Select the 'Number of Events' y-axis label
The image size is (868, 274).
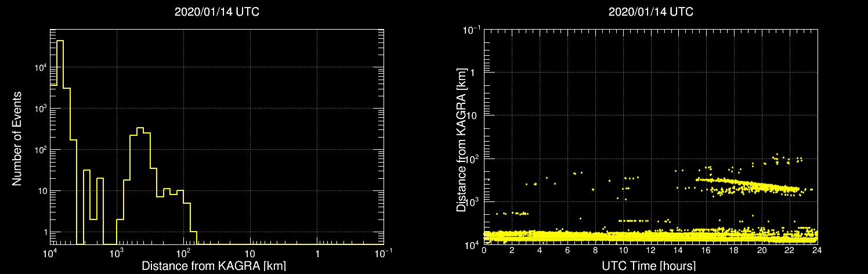pos(17,138)
